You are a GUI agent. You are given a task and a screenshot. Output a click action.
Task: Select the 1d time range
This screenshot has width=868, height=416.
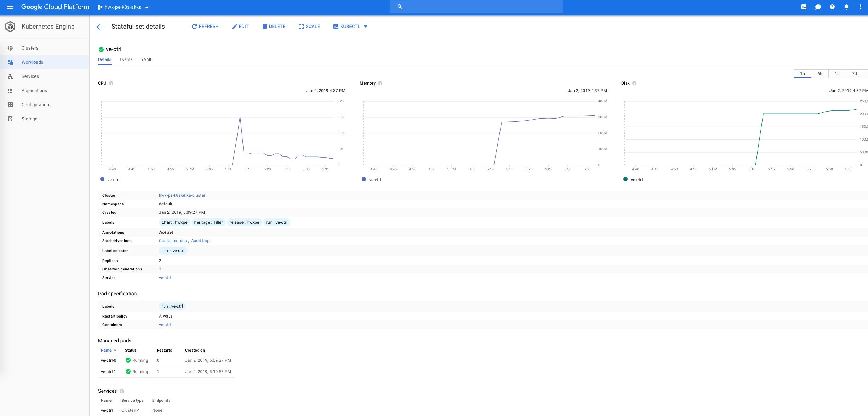pos(837,74)
